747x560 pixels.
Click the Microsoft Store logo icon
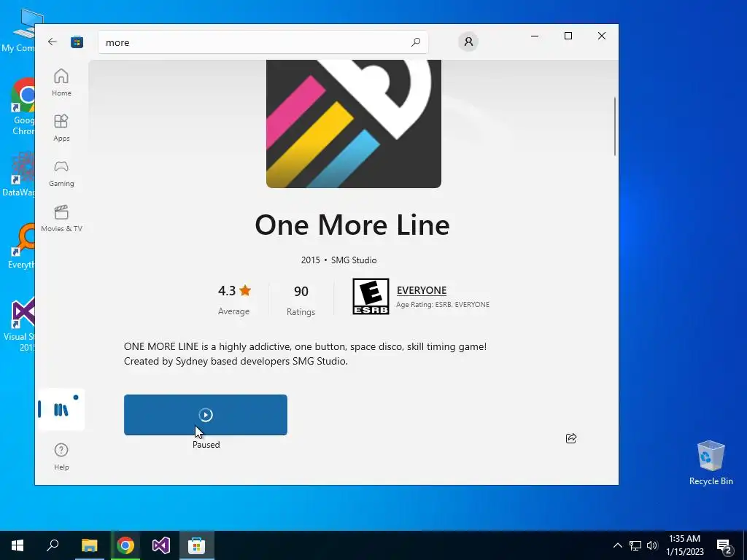[77, 42]
